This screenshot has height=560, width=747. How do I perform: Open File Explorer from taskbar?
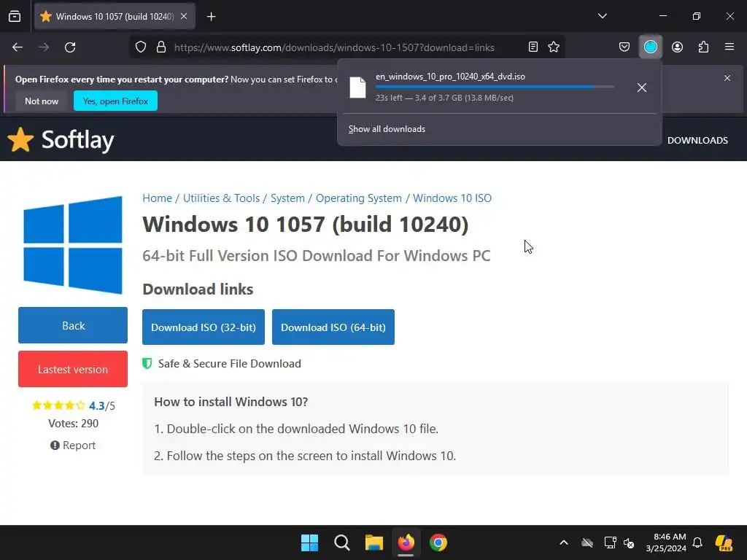(x=374, y=542)
